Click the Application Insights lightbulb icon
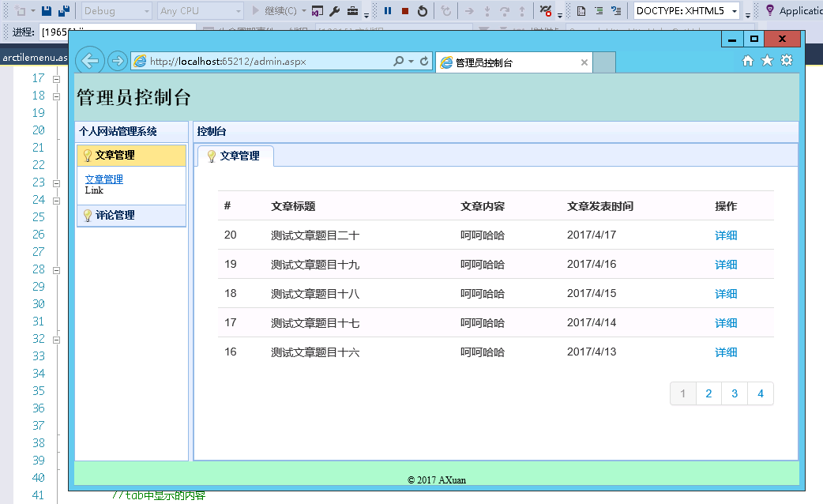 [769, 10]
